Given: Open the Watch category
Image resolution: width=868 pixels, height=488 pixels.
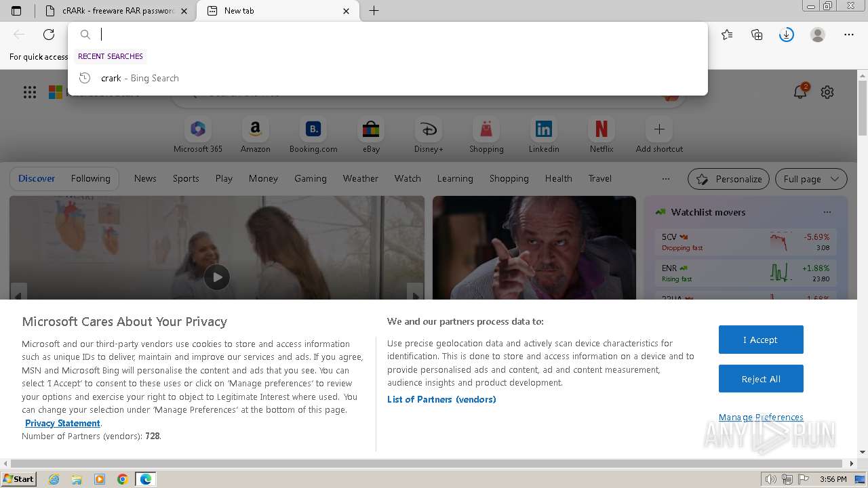Looking at the screenshot, I should point(408,179).
